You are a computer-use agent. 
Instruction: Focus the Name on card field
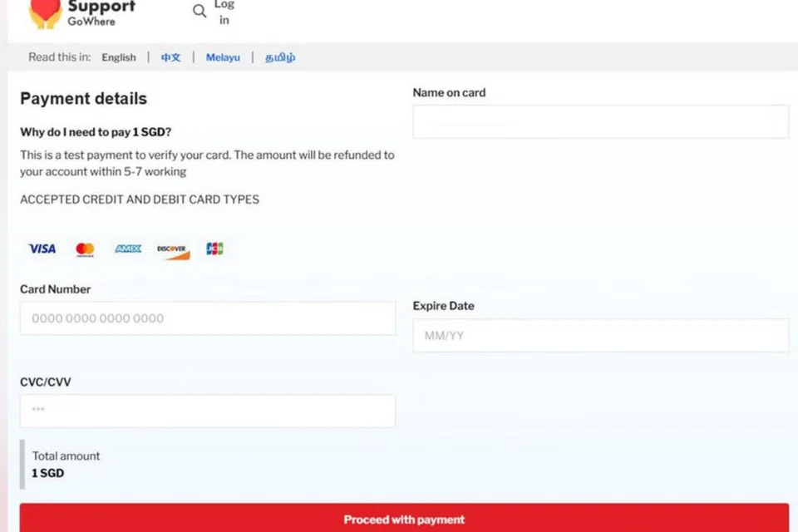point(600,122)
